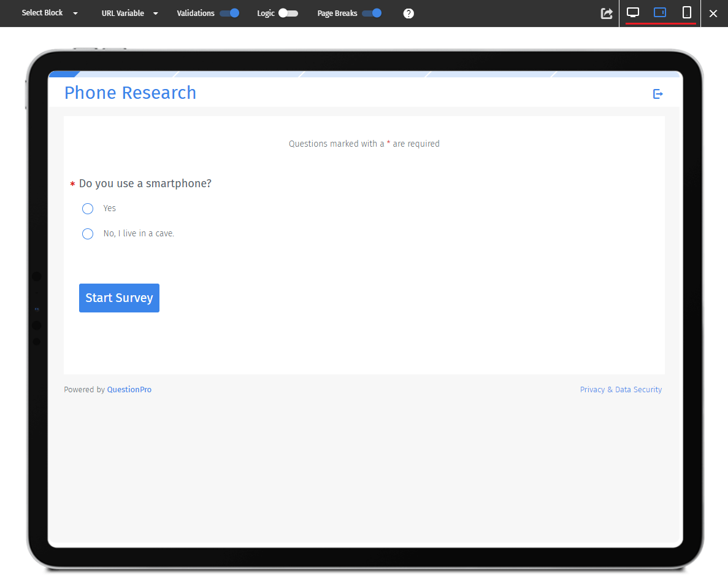728x577 pixels.
Task: Select the tablet preview icon
Action: click(659, 13)
